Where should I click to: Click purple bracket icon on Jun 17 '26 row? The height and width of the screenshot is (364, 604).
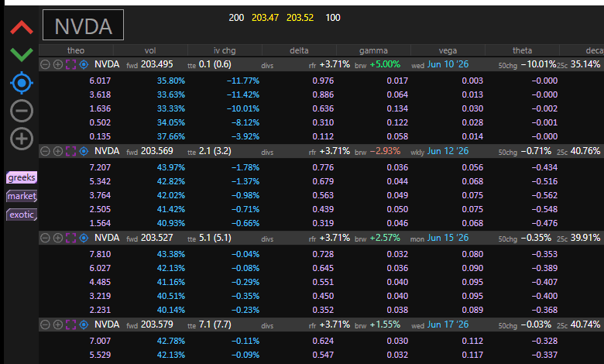click(x=70, y=325)
